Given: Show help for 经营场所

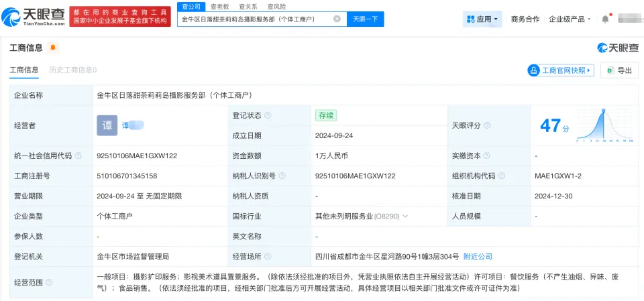Looking at the screenshot, I should click(268, 257).
